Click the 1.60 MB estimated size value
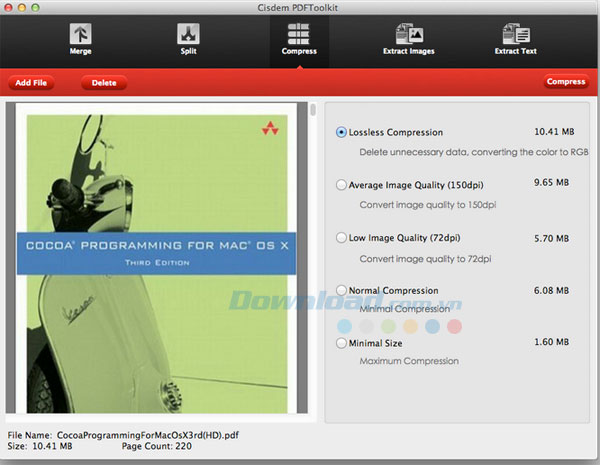The height and width of the screenshot is (465, 600). click(551, 341)
